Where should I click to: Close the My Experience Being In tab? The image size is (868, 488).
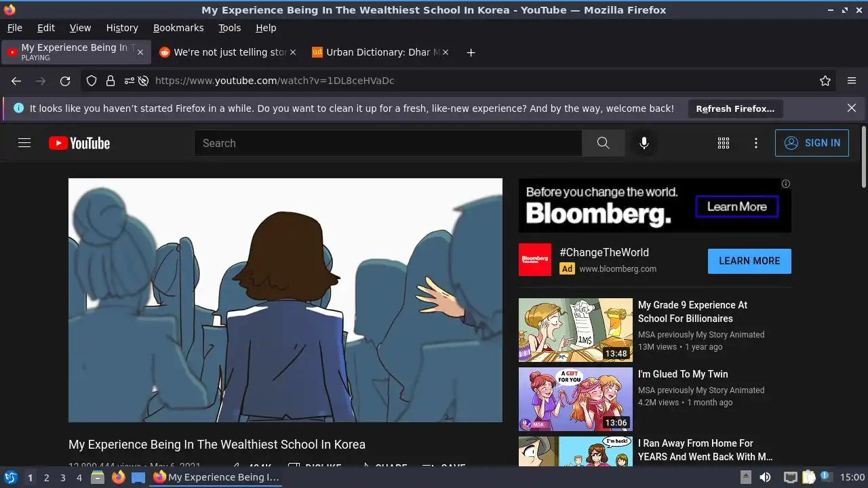click(x=140, y=52)
